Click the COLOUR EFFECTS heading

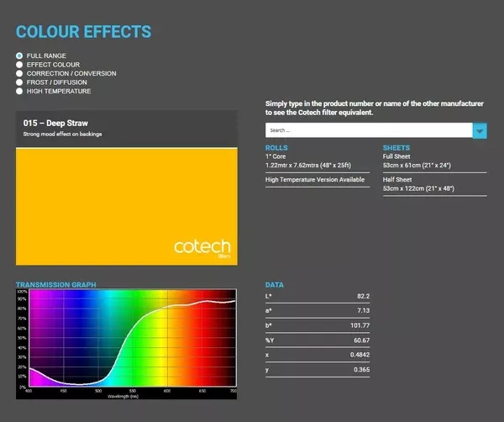(x=83, y=31)
